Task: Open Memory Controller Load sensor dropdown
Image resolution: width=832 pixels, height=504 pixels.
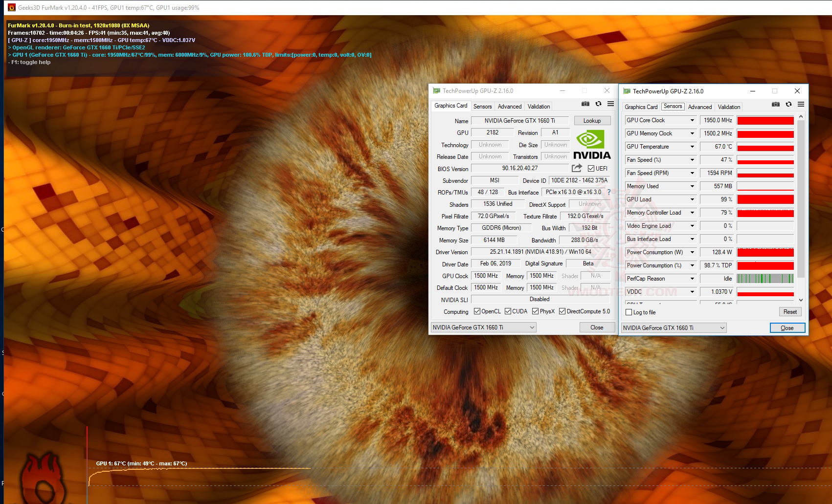Action: [692, 213]
